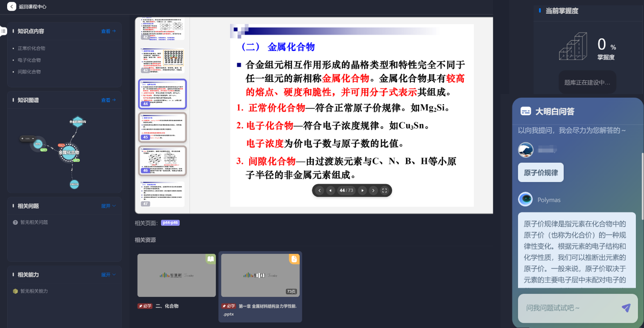Zoom out the knowledge graph with the minus button

(33, 138)
